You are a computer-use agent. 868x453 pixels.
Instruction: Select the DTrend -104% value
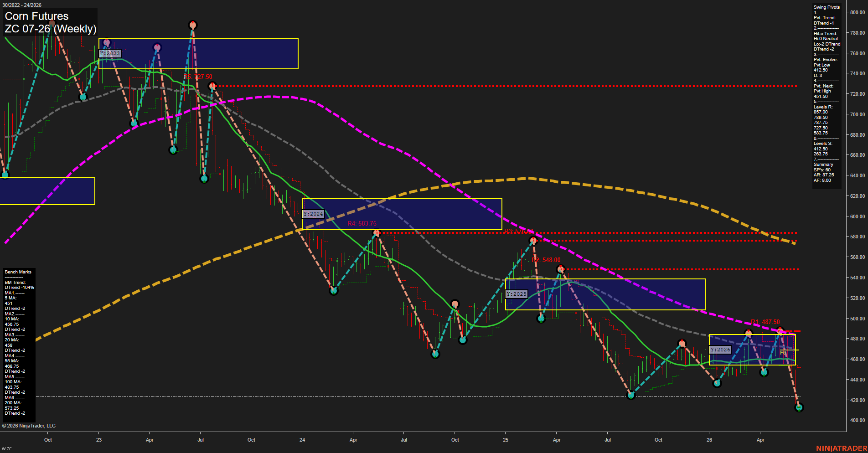20,288
